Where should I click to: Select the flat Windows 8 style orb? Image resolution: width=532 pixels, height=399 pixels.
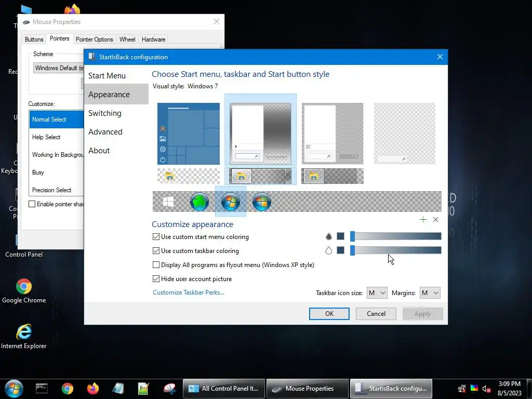coord(262,202)
